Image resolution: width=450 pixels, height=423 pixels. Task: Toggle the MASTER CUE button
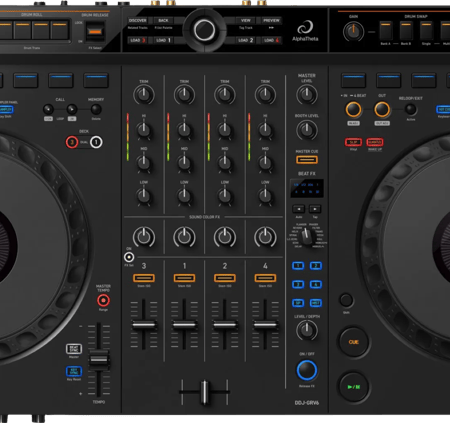tap(307, 160)
